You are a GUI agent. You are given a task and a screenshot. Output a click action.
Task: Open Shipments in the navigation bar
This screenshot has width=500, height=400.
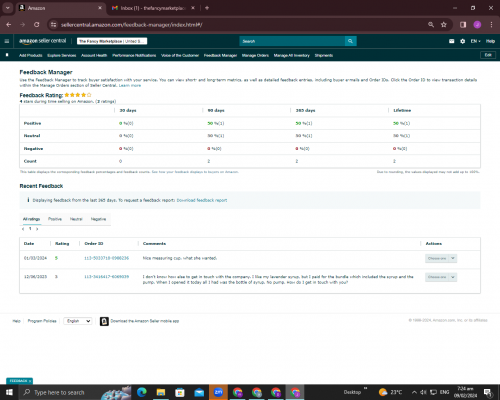pos(324,55)
